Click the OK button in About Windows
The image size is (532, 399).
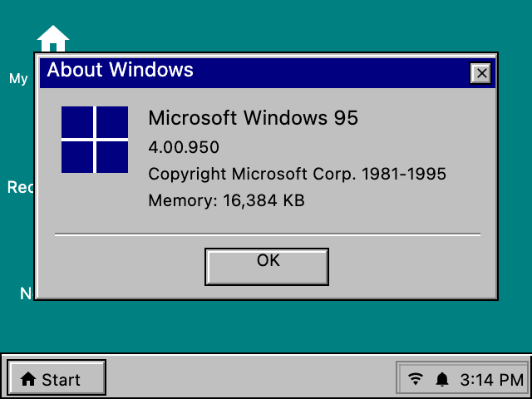[x=267, y=267]
